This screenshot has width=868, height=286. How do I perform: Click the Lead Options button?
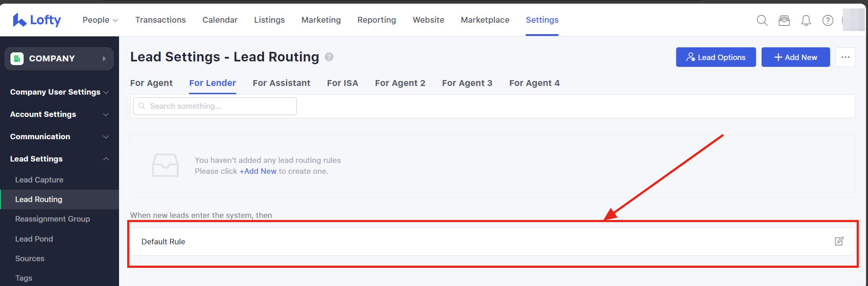pyautogui.click(x=715, y=57)
